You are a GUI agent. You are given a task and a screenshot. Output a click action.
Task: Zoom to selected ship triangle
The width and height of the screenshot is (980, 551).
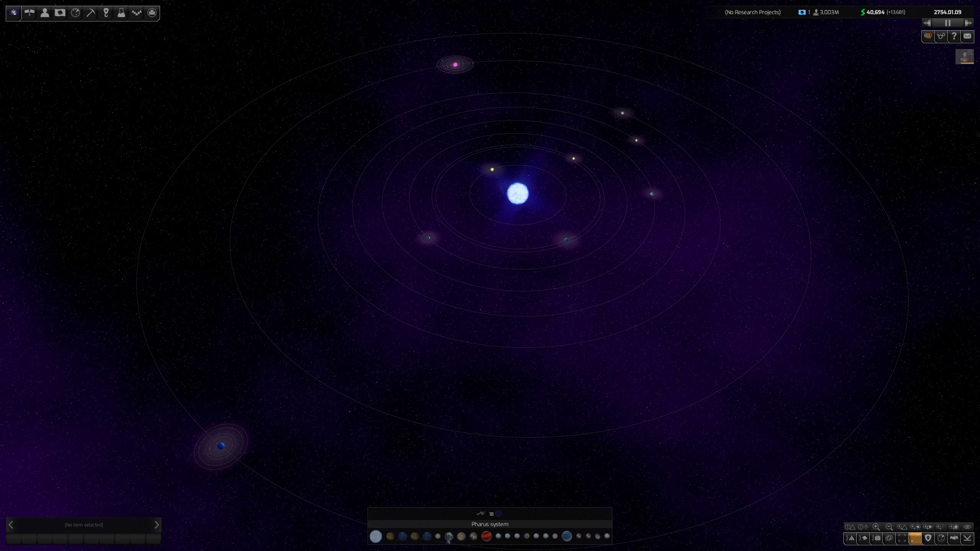(902, 527)
